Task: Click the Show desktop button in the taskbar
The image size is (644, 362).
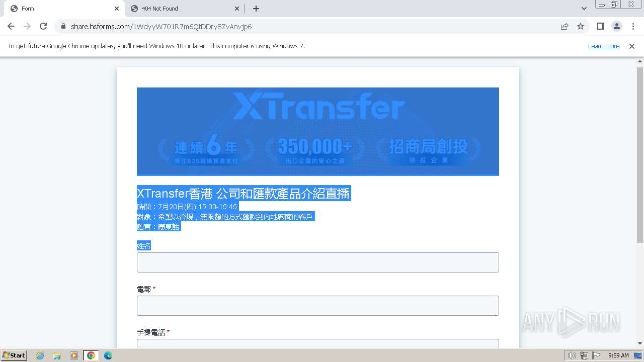Action: click(638, 355)
